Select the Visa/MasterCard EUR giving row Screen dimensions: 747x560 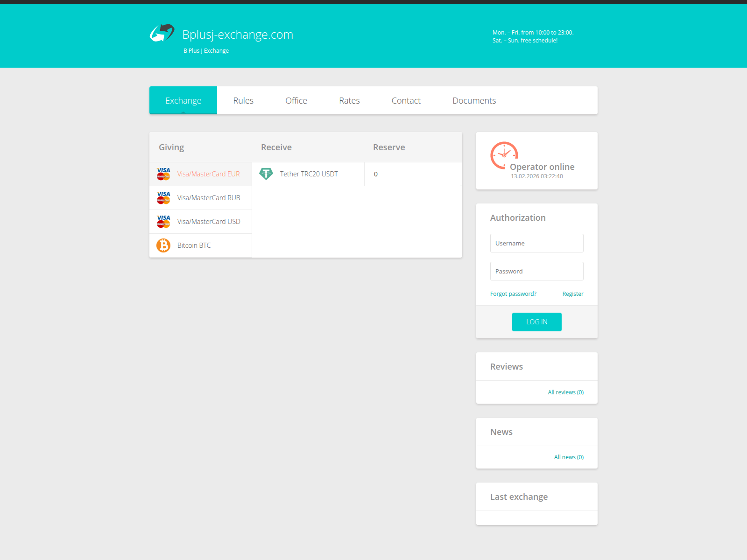208,174
